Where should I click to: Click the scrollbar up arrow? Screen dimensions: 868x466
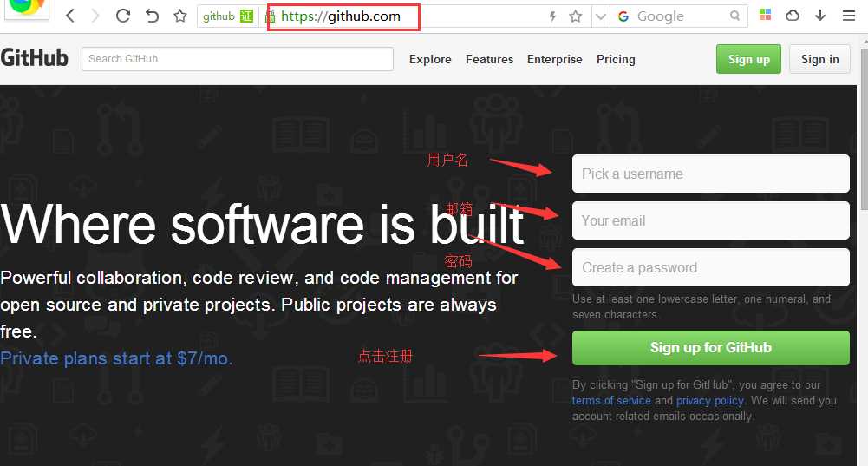864,43
